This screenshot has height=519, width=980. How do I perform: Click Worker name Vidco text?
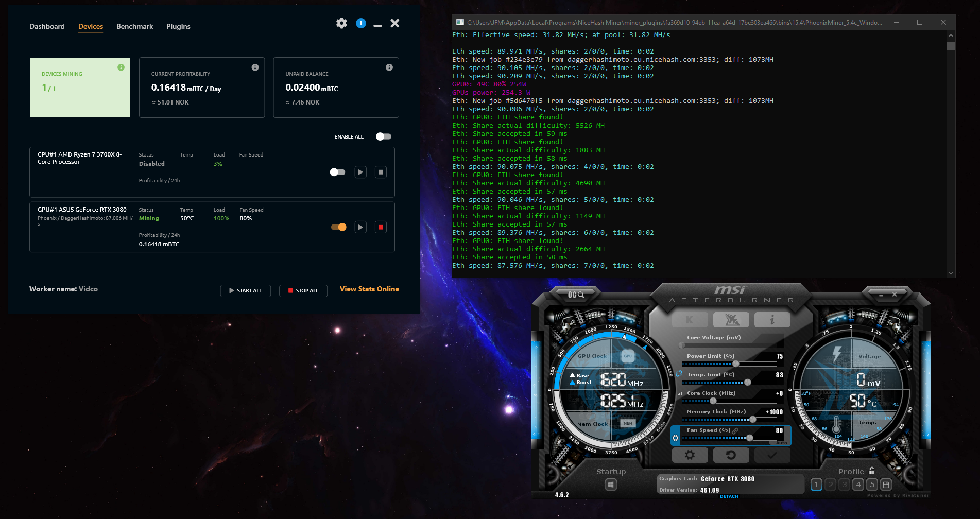tap(63, 289)
